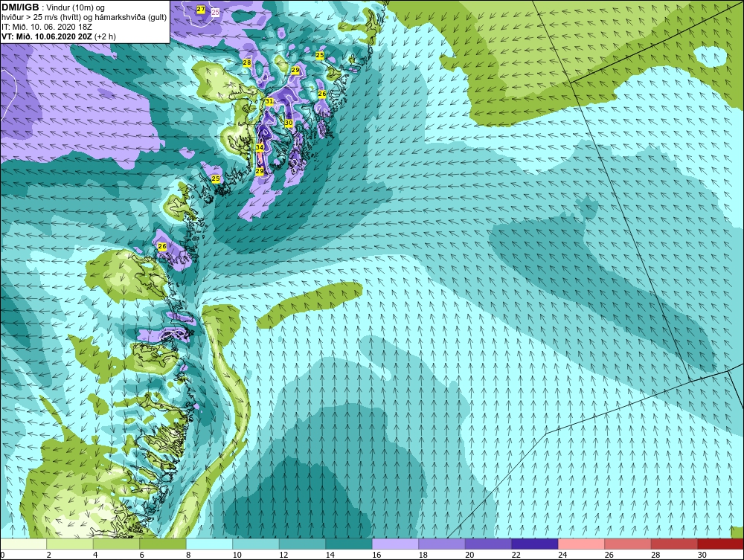Click the yellow gust label 31
This screenshot has height=560, width=744.
269,101
